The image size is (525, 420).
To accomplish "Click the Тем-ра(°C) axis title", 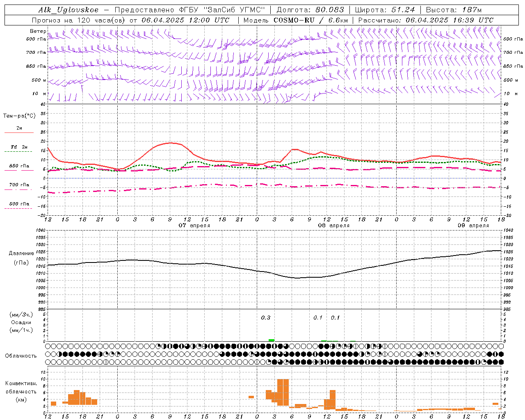I will coord(19,116).
